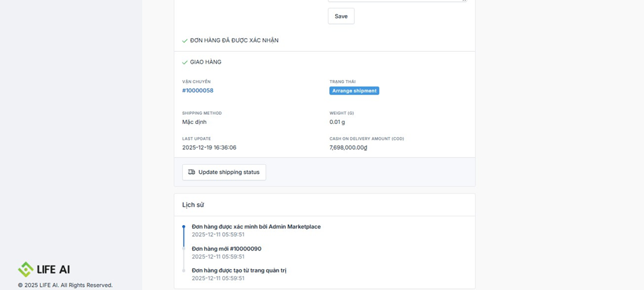Viewport: 644px width, 290px height.
Task: Click the last update timestamp 2025-12-19 16:36:06
Action: tap(209, 148)
